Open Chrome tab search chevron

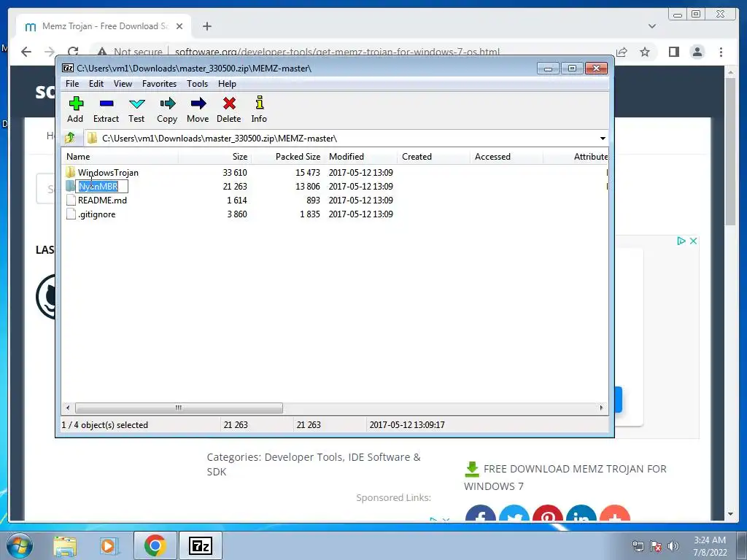652,26
